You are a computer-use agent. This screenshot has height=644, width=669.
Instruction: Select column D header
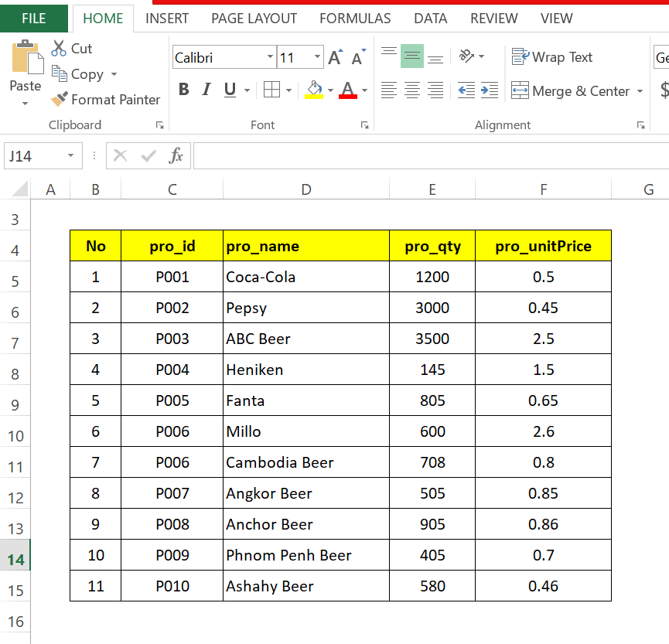306,189
